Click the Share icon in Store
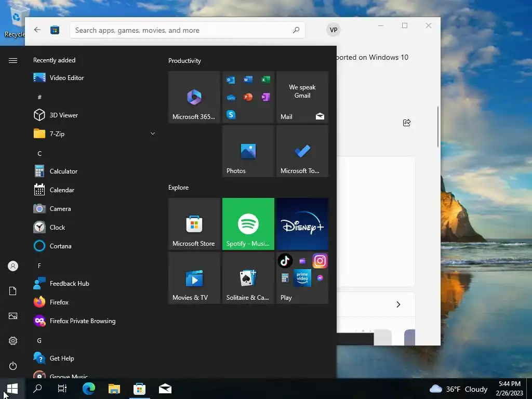532x399 pixels. coord(406,123)
